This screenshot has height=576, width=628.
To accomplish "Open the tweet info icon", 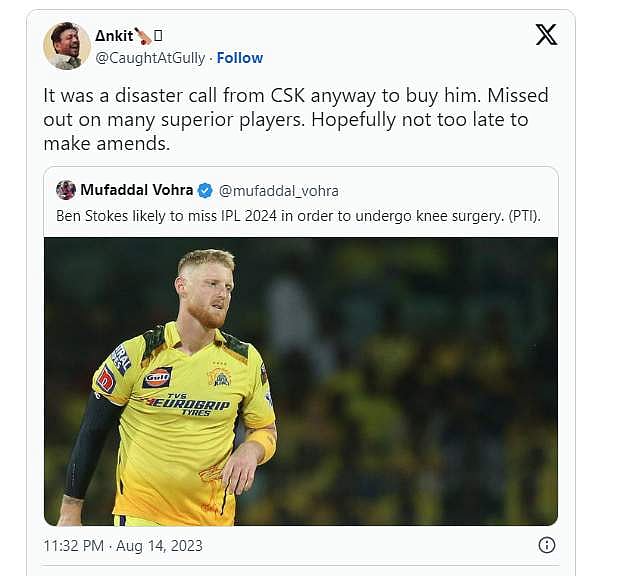I will (547, 545).
